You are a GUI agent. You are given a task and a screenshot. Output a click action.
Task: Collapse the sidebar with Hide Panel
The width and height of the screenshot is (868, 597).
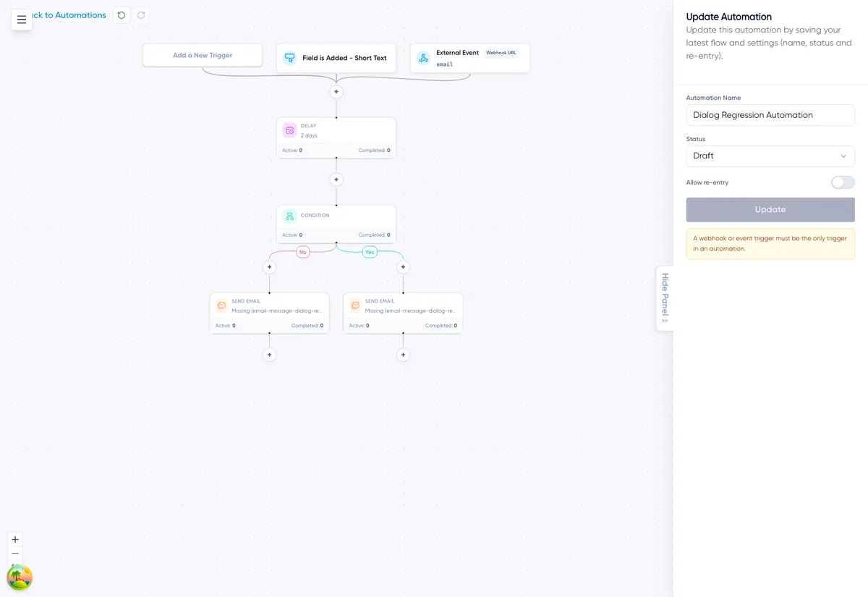point(665,299)
